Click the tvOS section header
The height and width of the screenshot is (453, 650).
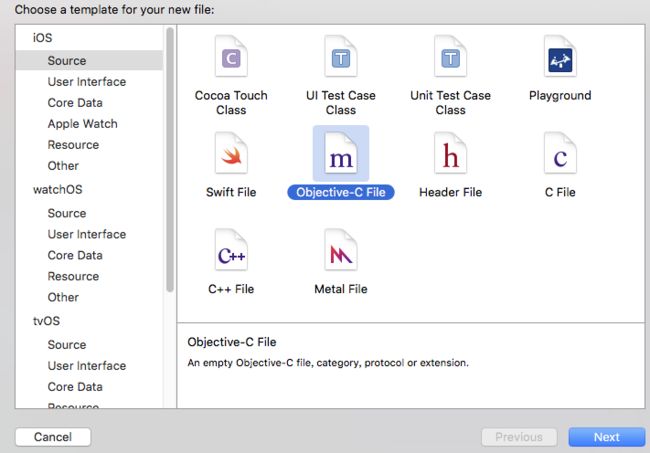pos(46,321)
